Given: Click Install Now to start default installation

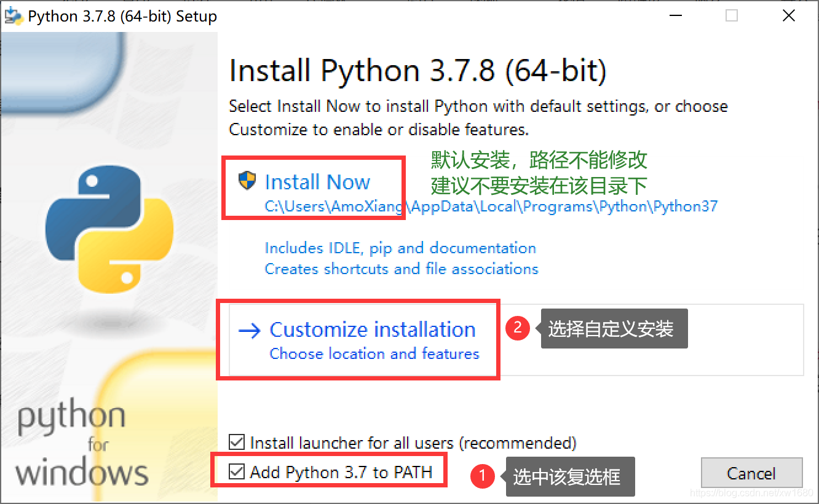Looking at the screenshot, I should [x=317, y=182].
